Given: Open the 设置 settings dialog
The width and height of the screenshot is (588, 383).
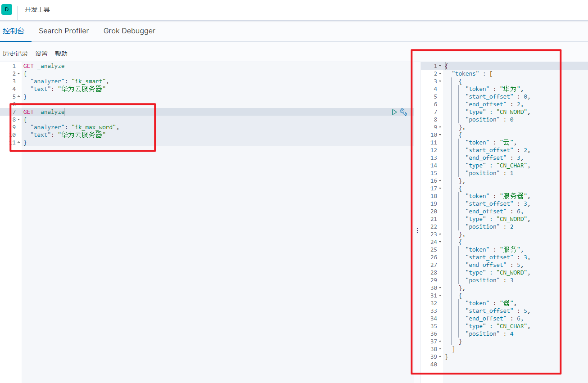Looking at the screenshot, I should 41,54.
